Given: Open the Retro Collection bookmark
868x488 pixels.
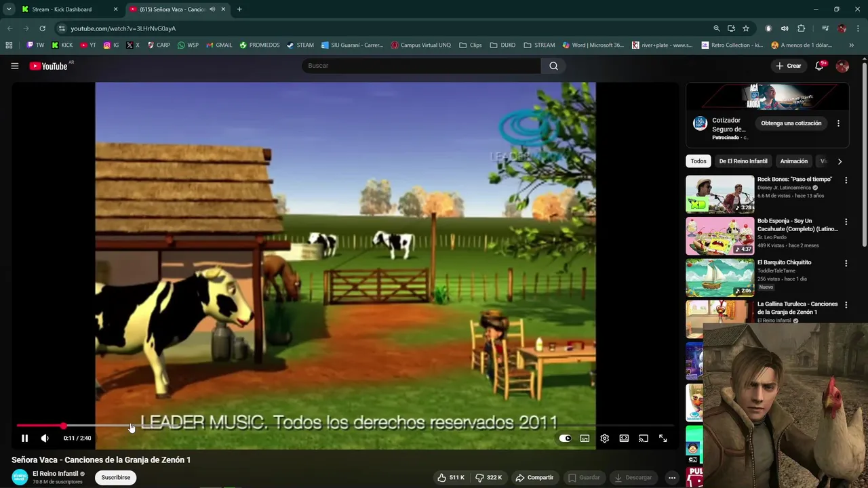Looking at the screenshot, I should pos(732,45).
